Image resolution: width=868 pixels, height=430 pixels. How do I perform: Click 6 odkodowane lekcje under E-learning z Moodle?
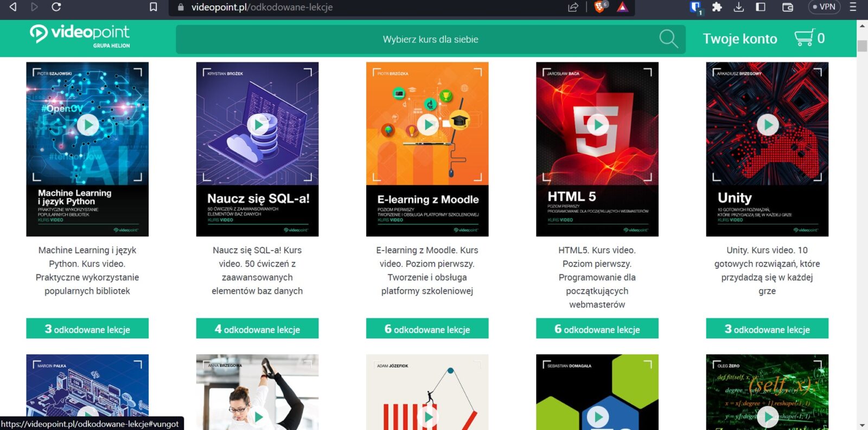coord(427,329)
